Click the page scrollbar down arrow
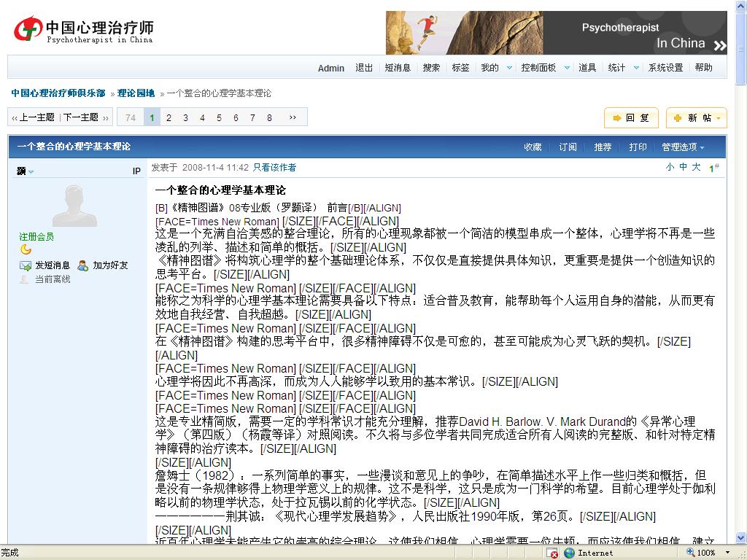 click(741, 538)
